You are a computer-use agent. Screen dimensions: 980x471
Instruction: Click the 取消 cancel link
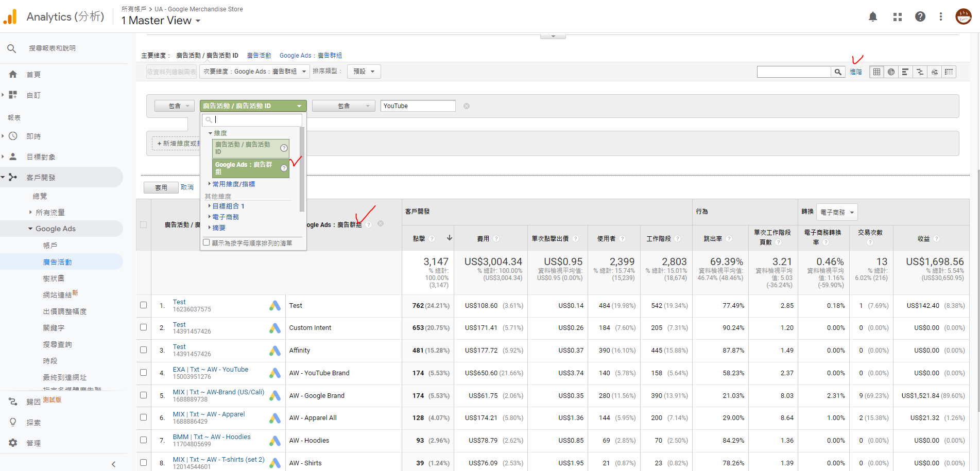tap(187, 187)
